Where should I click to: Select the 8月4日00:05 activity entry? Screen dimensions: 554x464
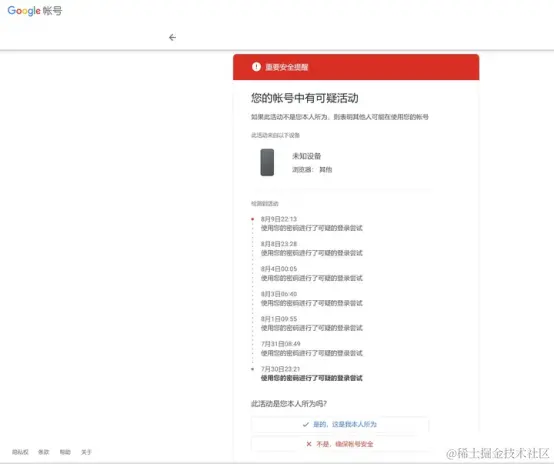pos(311,274)
